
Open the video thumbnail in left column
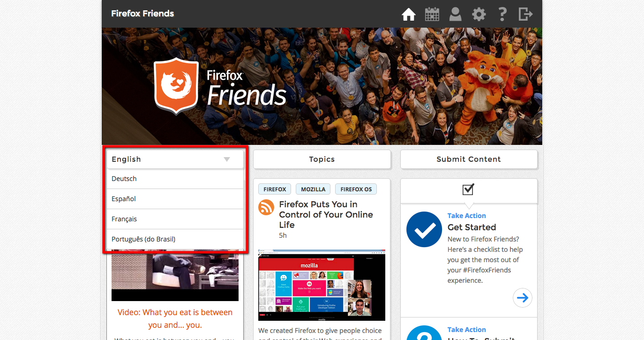pyautogui.click(x=175, y=275)
